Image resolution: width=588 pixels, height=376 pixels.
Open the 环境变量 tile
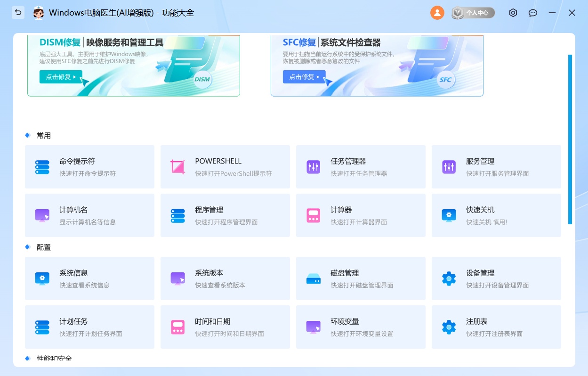pos(361,327)
